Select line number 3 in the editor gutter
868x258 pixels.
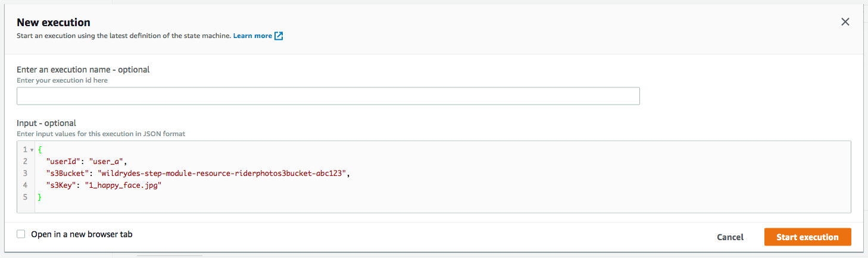coord(25,173)
